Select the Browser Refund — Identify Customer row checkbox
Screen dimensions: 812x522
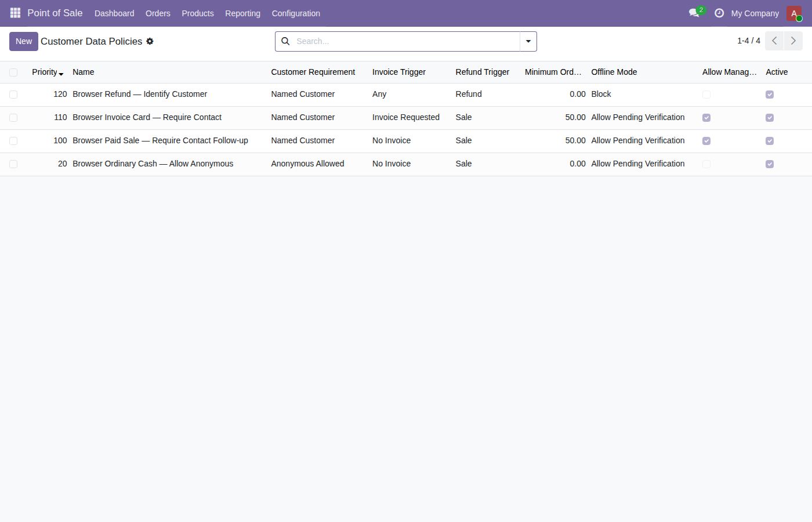click(x=13, y=95)
